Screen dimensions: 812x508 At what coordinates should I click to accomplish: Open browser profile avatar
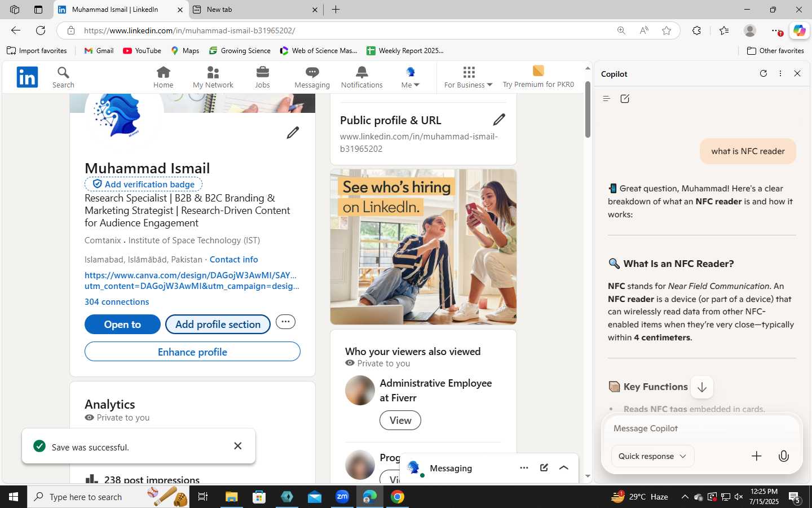pos(750,30)
